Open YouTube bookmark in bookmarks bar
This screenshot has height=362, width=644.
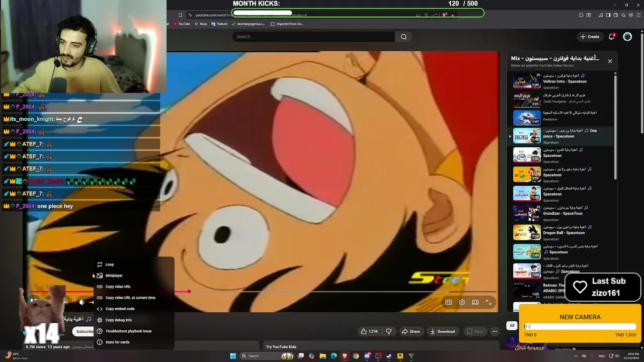point(182,24)
